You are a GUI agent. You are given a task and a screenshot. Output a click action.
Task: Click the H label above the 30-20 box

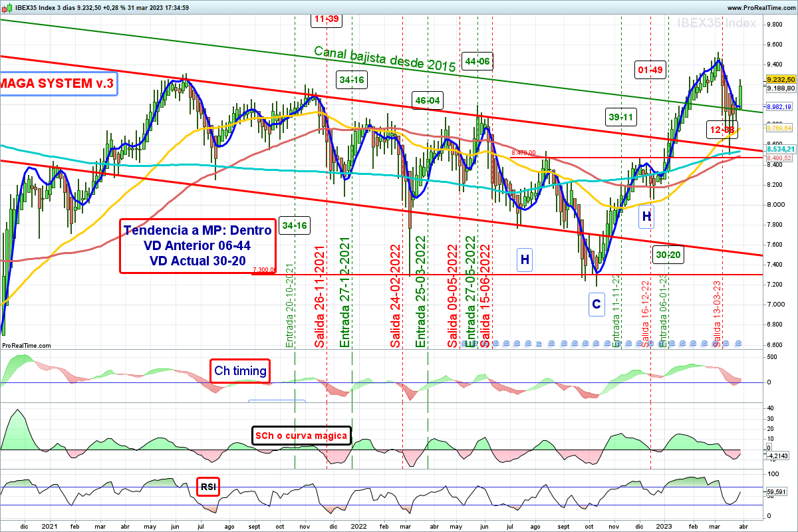pos(646,216)
